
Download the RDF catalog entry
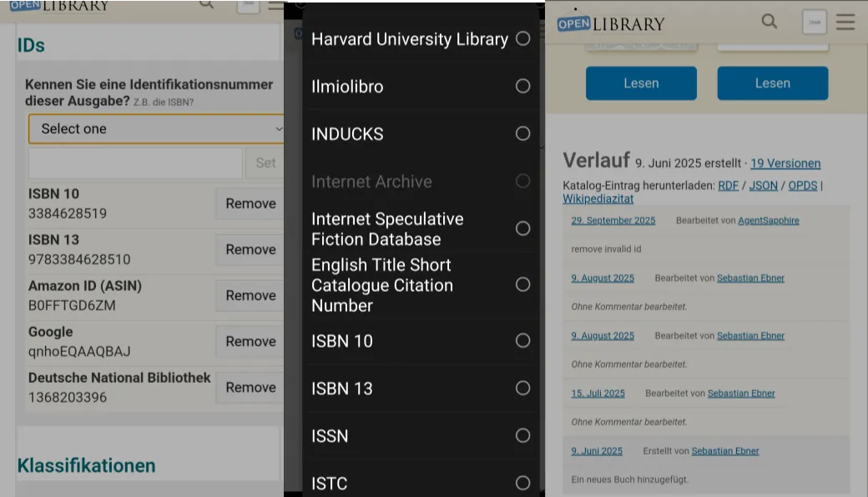tap(728, 186)
